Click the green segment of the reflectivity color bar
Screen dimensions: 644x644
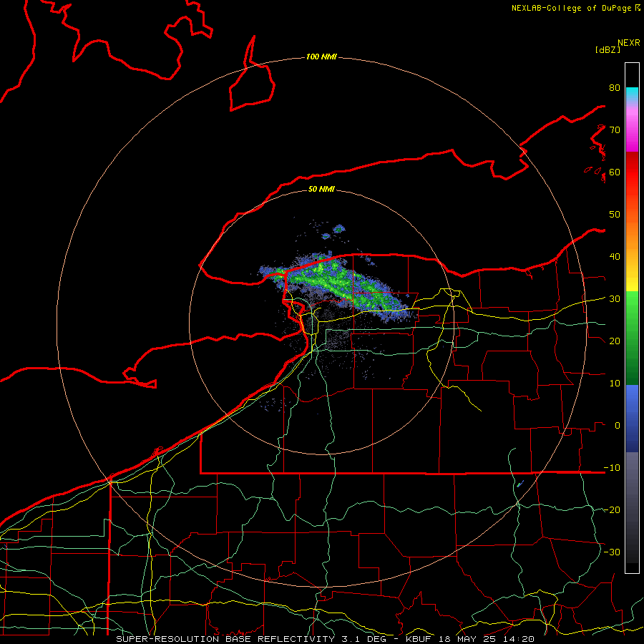632,338
